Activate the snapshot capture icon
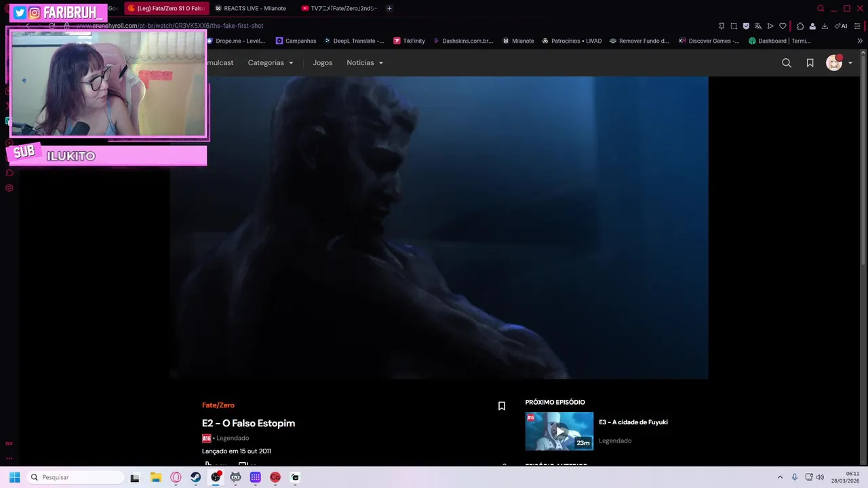The height and width of the screenshot is (488, 868). coord(734,26)
